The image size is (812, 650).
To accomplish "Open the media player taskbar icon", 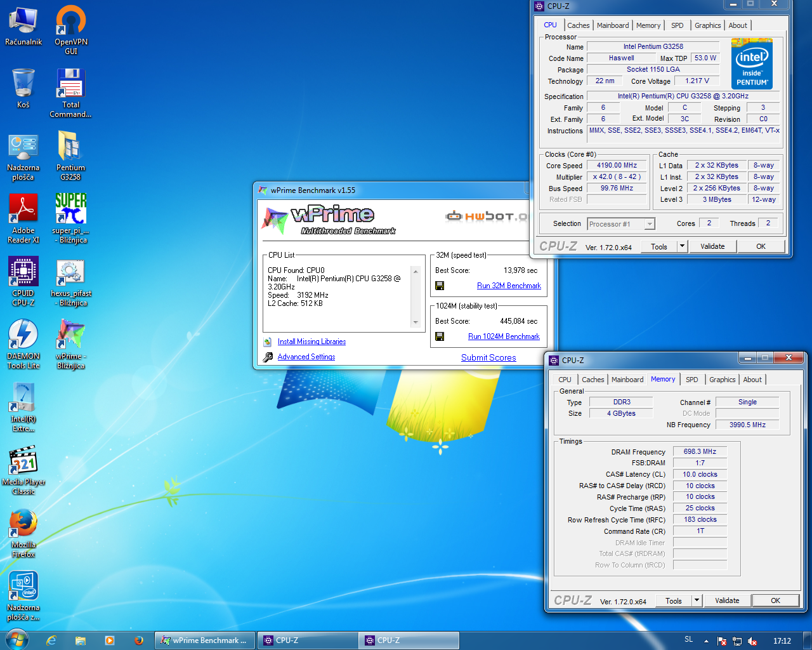I will pos(110,640).
